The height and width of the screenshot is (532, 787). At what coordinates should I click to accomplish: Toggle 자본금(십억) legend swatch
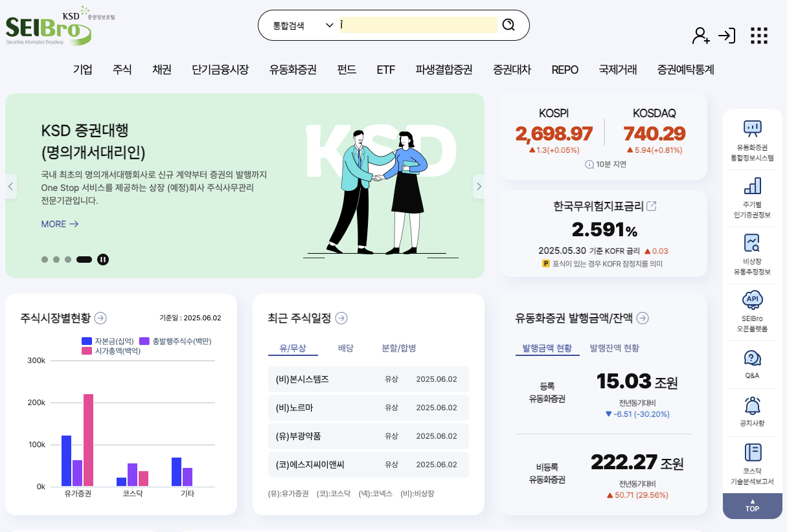[x=87, y=341]
